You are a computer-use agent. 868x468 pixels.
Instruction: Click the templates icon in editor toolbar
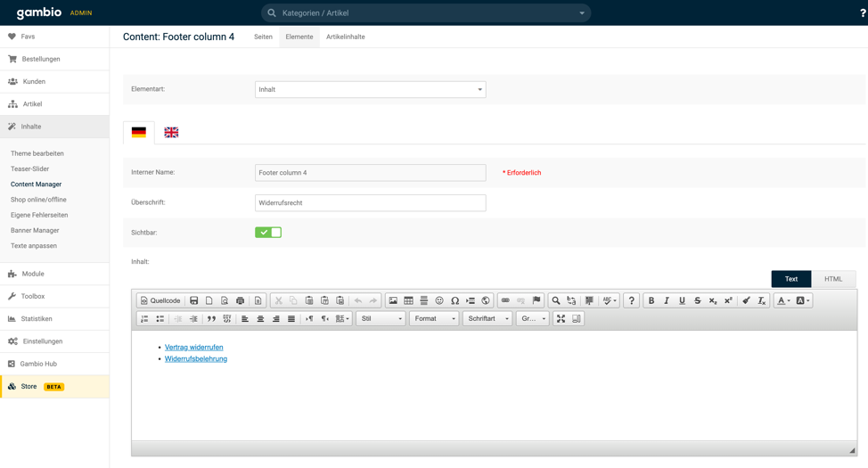(x=258, y=300)
